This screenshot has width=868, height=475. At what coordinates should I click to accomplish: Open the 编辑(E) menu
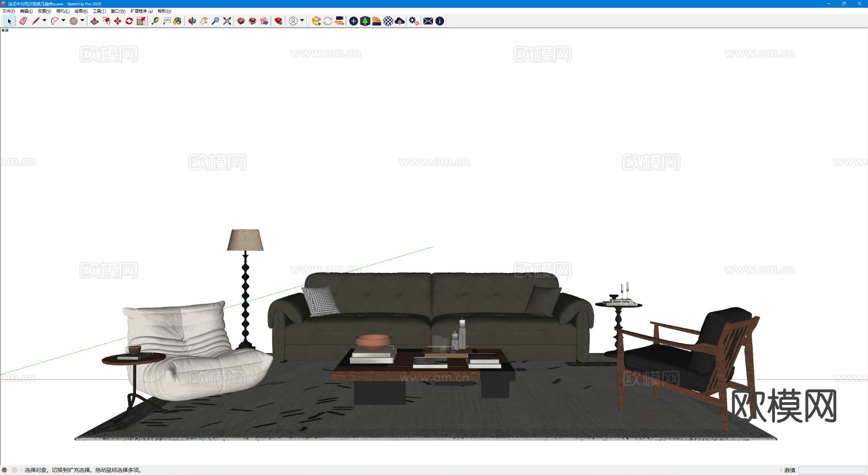coord(27,11)
